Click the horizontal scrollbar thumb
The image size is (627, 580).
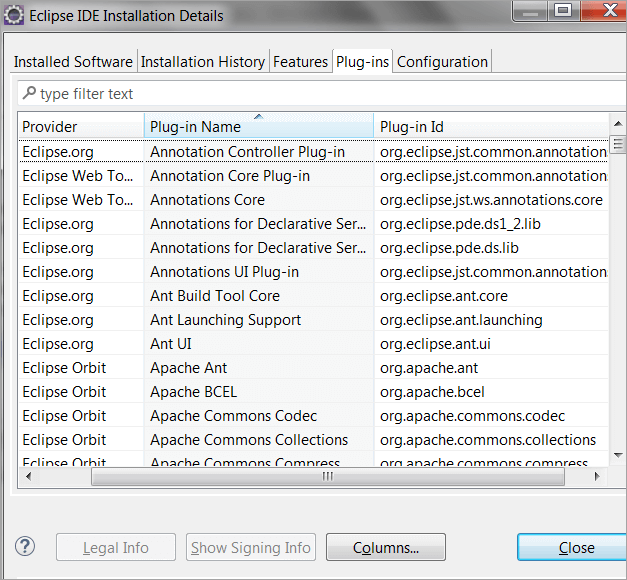[x=328, y=476]
